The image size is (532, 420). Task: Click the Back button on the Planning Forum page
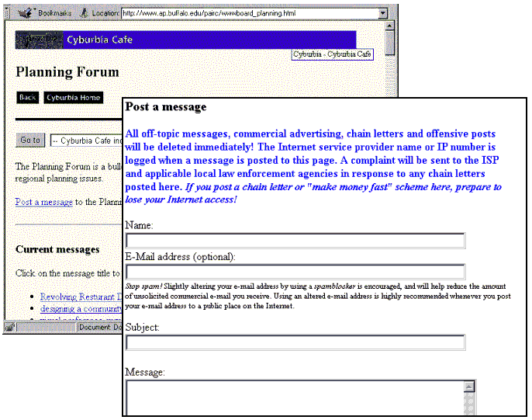(x=27, y=98)
